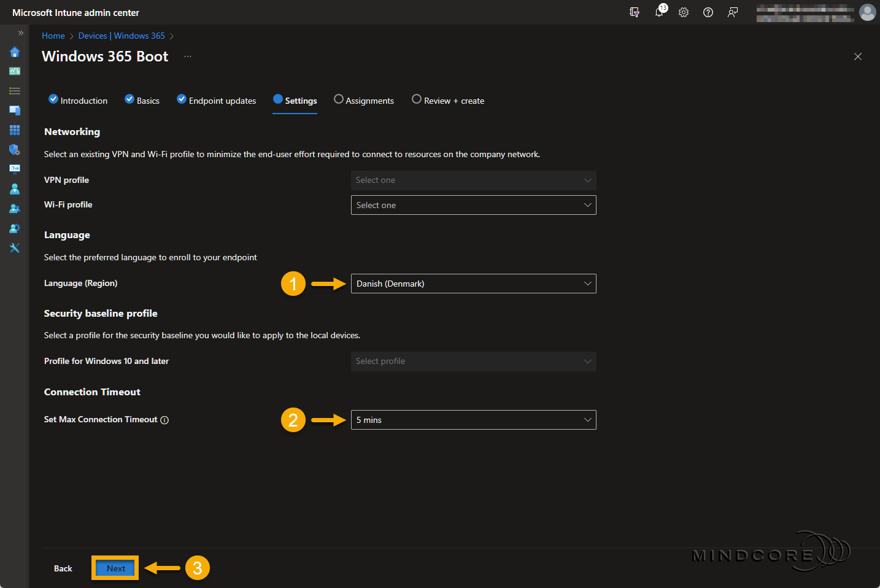The height and width of the screenshot is (588, 880).
Task: Open notifications bell in header
Action: [x=659, y=12]
